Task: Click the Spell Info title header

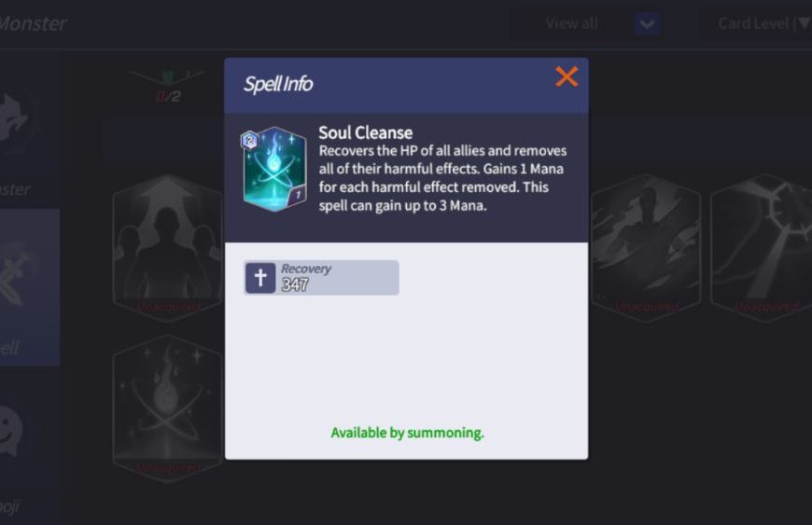Action: [278, 84]
